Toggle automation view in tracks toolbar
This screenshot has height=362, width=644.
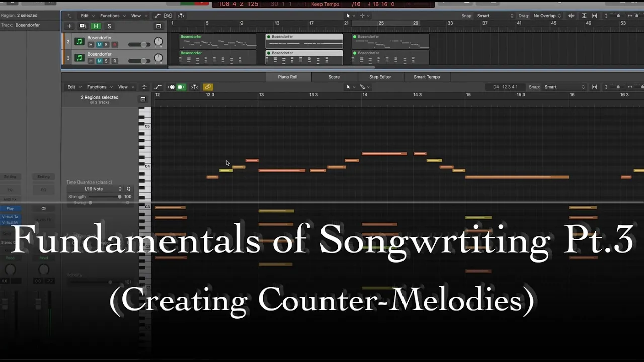157,16
